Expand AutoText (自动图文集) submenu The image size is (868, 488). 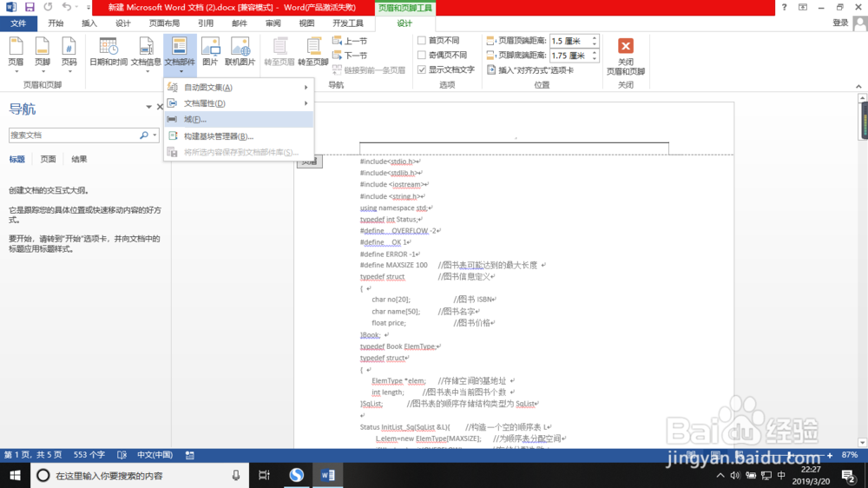pos(240,88)
